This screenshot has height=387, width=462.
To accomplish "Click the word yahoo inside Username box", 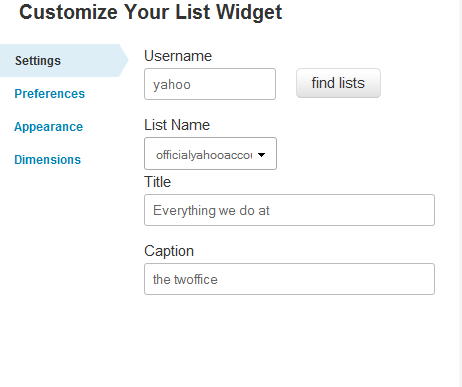I will coord(172,85).
